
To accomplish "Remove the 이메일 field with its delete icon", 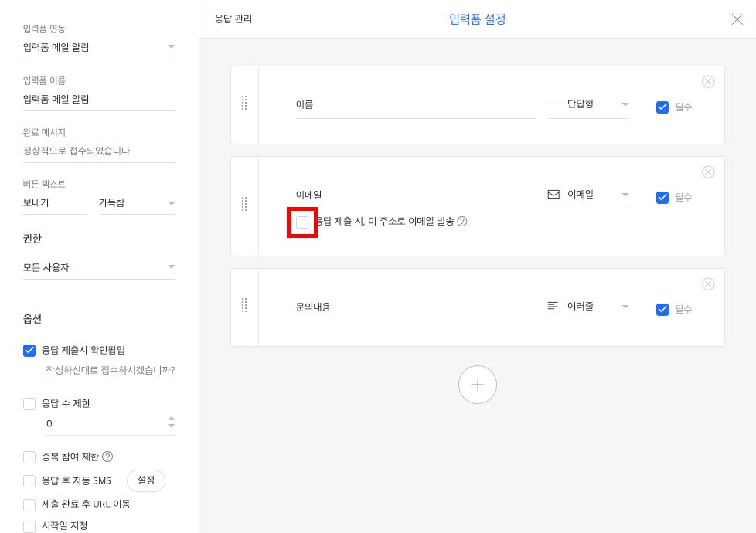I will coord(708,172).
